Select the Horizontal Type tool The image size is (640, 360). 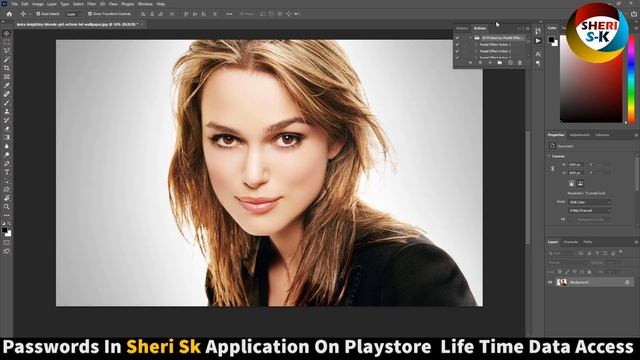[x=7, y=172]
